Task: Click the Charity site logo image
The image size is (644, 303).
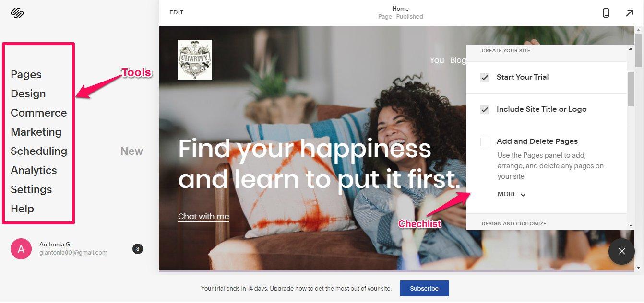Action: tap(195, 60)
